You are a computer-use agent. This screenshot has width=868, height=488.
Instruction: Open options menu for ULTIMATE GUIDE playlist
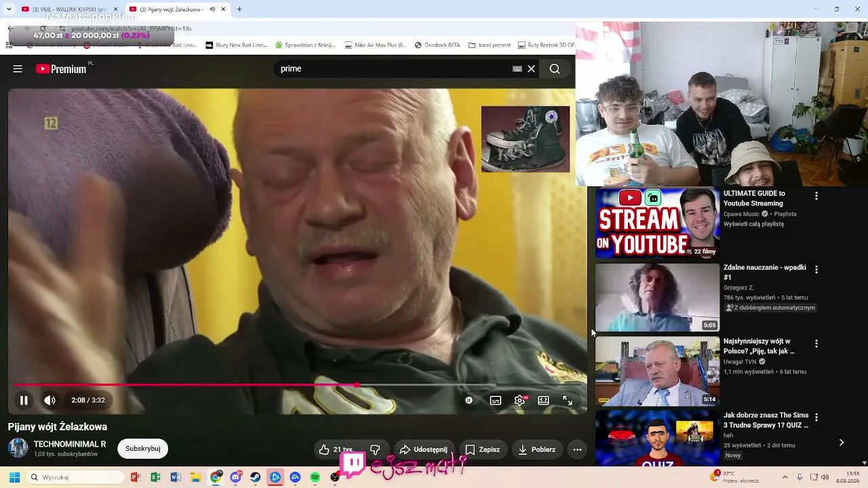point(816,196)
